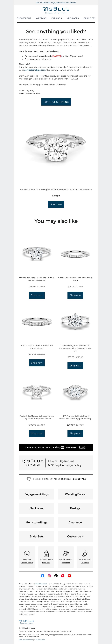The height and width of the screenshot is (644, 112).
Task: Open the Pinterest social icon
Action: [63, 576]
